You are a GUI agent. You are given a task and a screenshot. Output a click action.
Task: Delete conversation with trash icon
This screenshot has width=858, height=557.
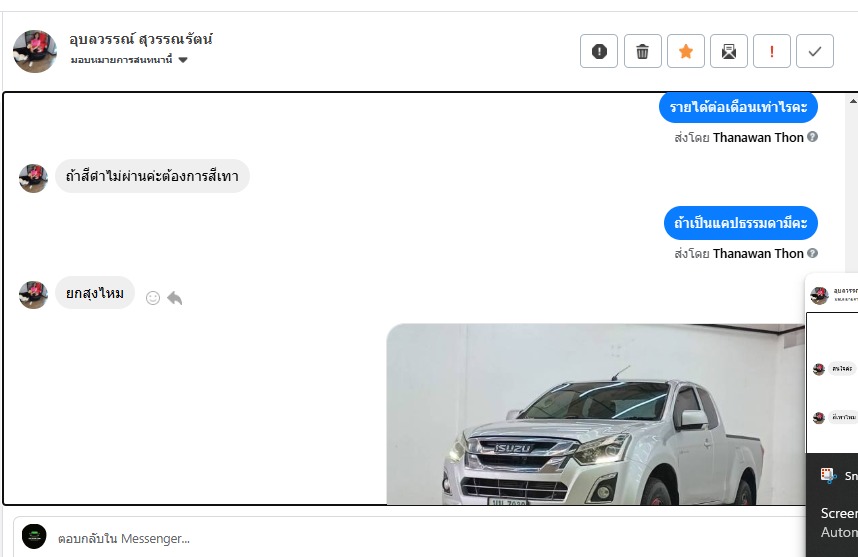pyautogui.click(x=642, y=51)
